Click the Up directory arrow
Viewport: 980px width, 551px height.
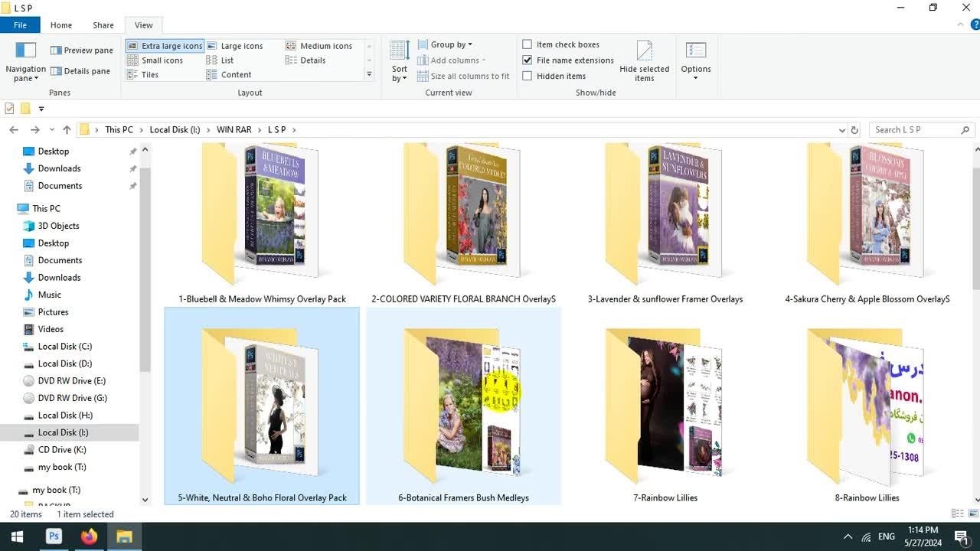tap(67, 130)
